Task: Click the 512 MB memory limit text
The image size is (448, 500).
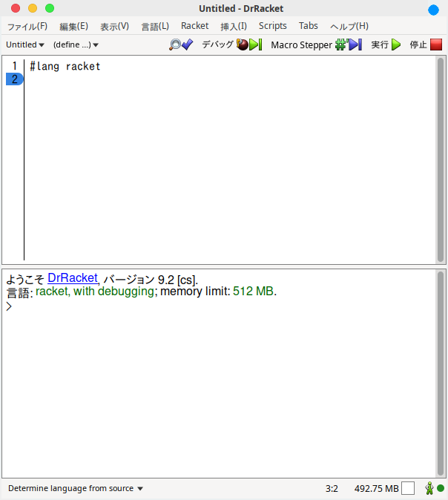Action: pos(253,291)
